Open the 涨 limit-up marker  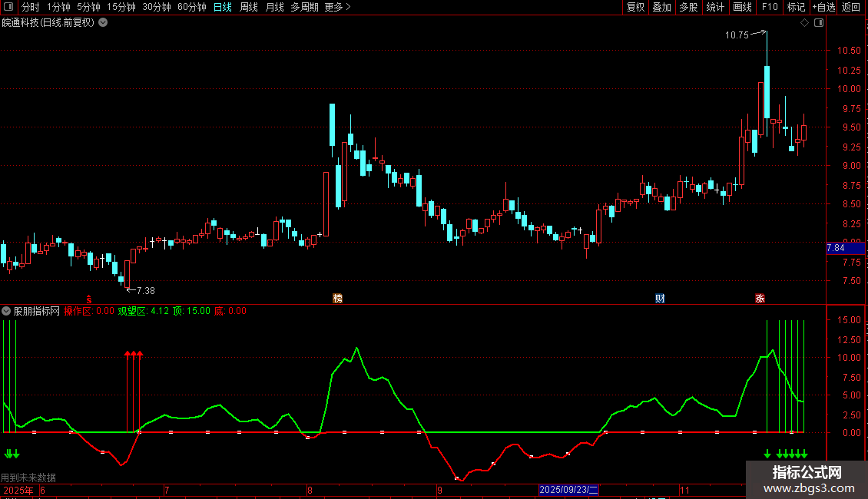760,298
